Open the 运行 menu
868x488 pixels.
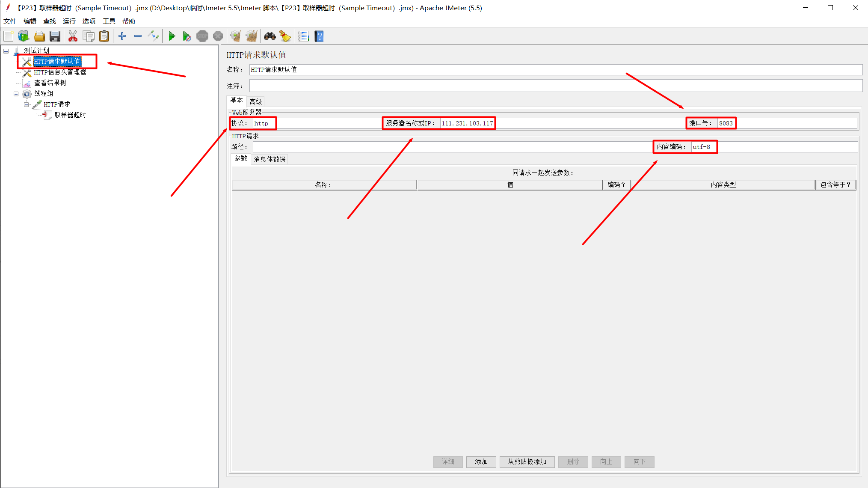point(69,21)
